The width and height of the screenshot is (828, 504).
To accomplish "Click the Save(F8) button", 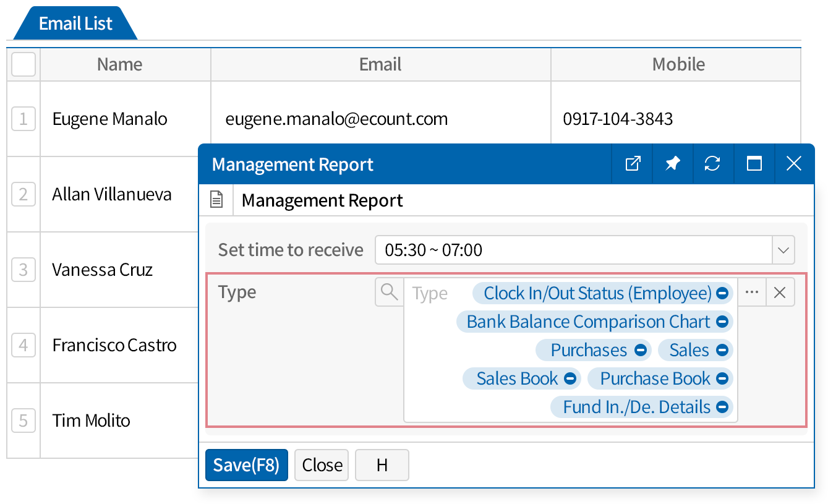I will coord(246,465).
